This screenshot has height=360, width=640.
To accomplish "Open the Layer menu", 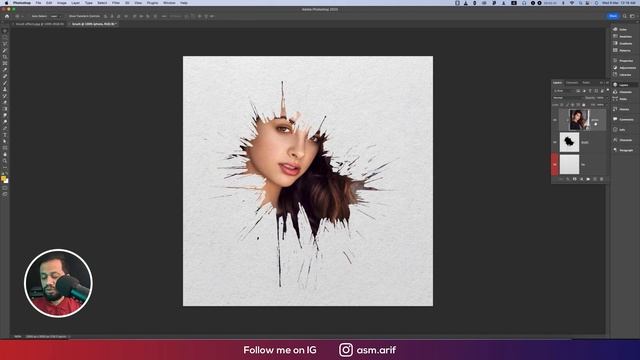I will coord(76,3).
